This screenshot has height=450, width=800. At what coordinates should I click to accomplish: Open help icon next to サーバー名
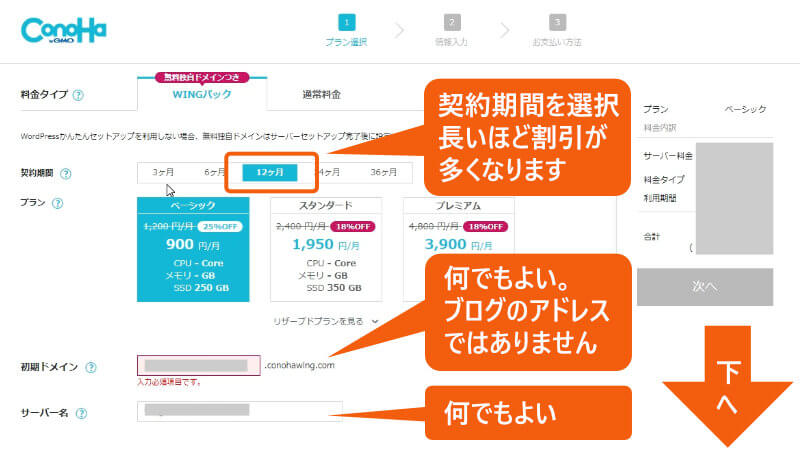click(x=81, y=413)
